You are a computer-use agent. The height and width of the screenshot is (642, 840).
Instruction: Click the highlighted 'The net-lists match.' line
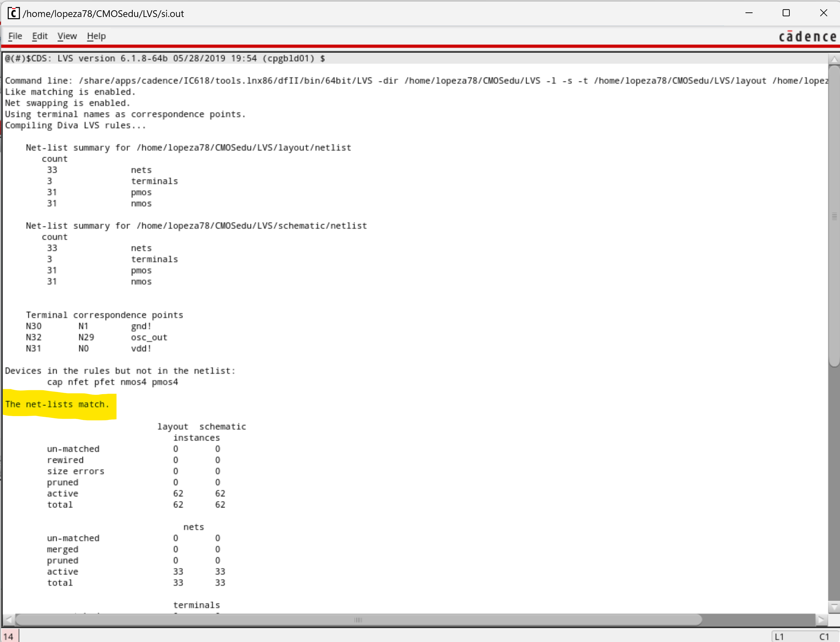57,404
